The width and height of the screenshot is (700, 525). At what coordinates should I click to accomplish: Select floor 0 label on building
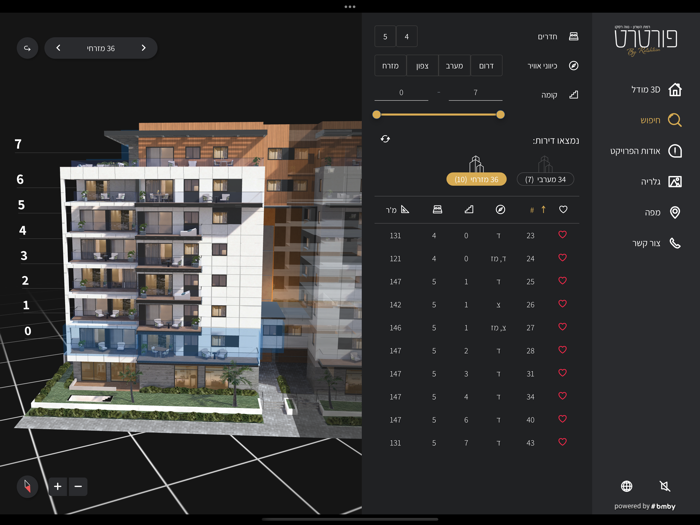[28, 331]
